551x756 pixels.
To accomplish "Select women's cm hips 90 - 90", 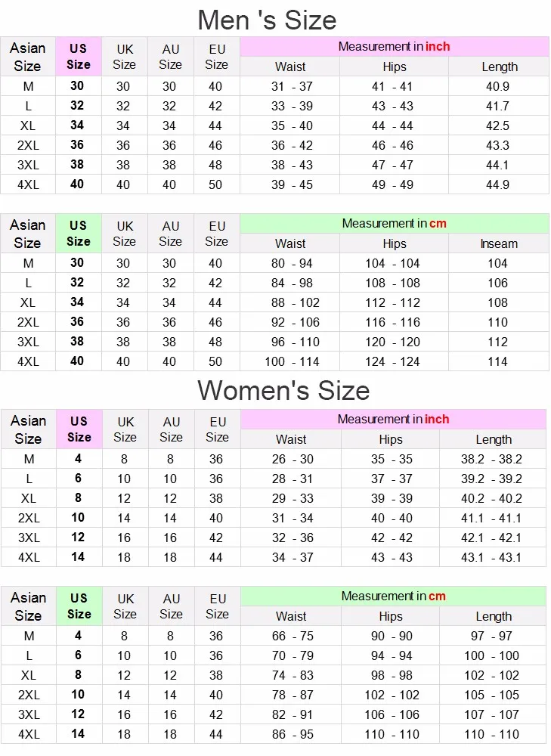I will click(x=392, y=636).
